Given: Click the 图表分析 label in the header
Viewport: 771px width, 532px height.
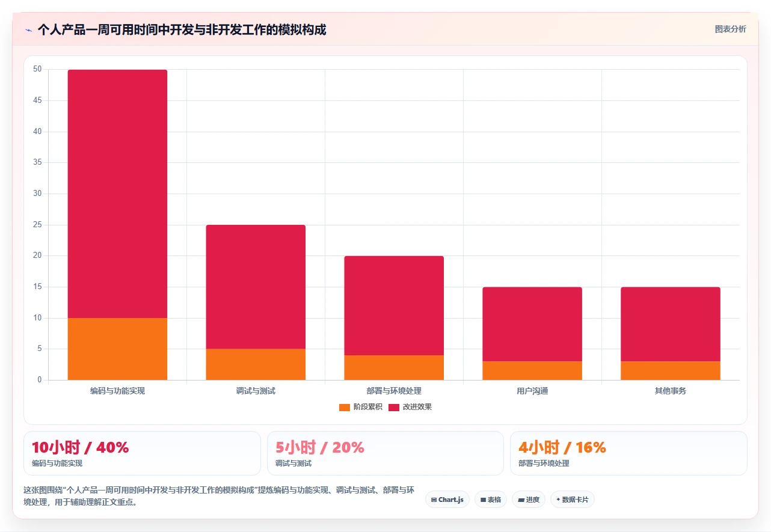Looking at the screenshot, I should [730, 29].
